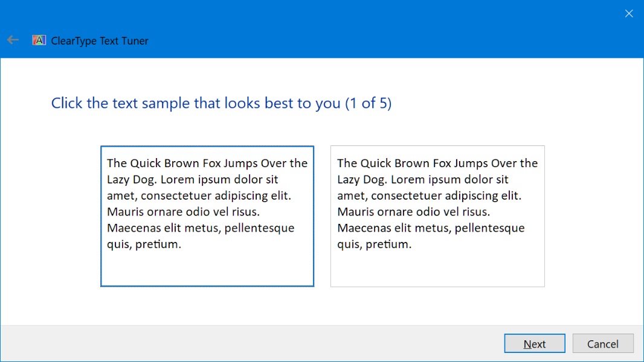Image resolution: width=644 pixels, height=362 pixels.
Task: Click 'Quick Brown Fox' line in left sample
Action: coord(207,163)
